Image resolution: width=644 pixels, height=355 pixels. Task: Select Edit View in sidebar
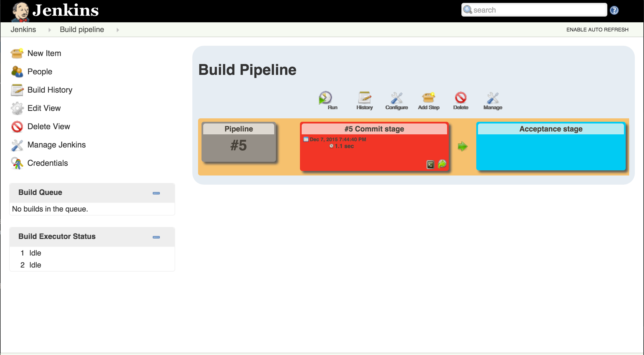click(44, 108)
